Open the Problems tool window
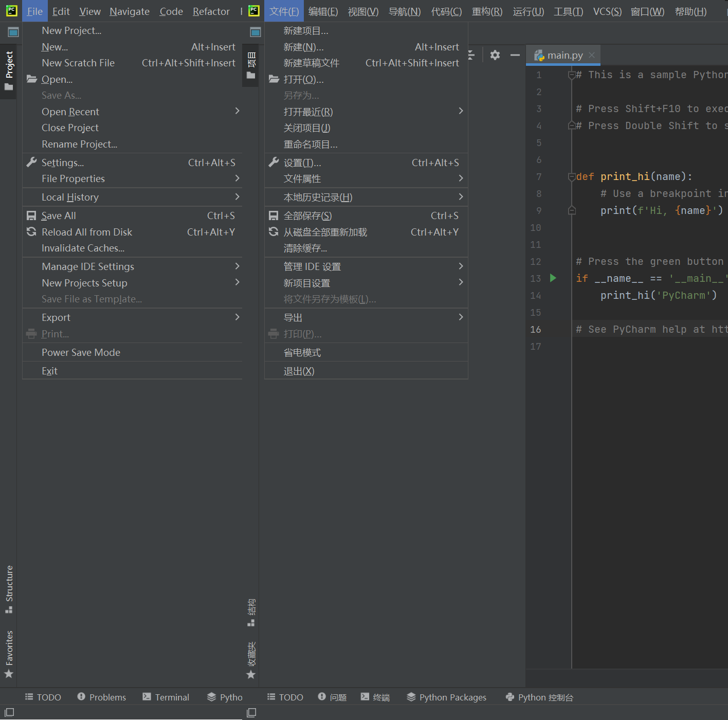 coord(102,697)
